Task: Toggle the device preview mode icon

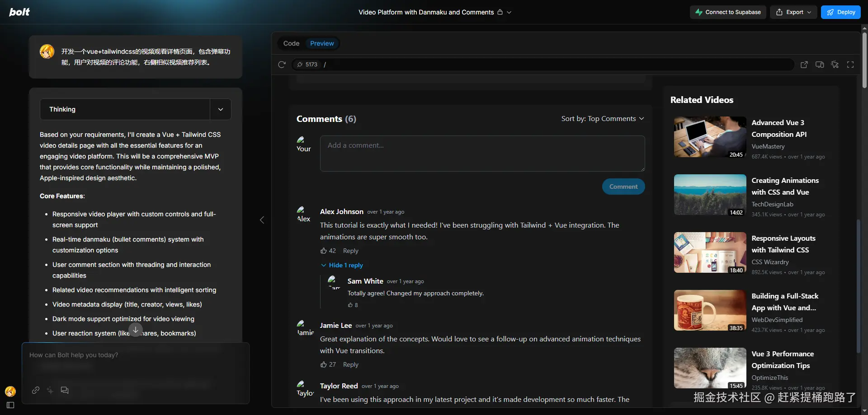Action: [819, 65]
